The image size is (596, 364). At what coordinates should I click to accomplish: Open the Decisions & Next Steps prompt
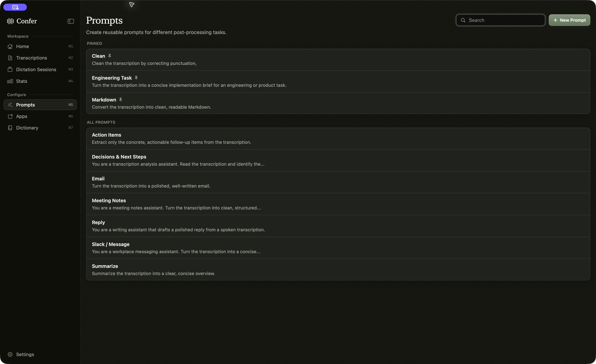coord(338,160)
